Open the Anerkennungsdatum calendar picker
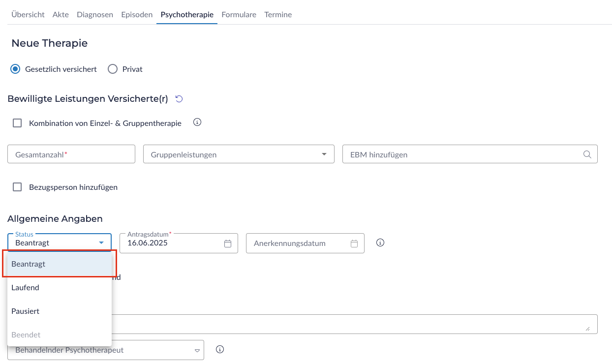 (x=354, y=243)
